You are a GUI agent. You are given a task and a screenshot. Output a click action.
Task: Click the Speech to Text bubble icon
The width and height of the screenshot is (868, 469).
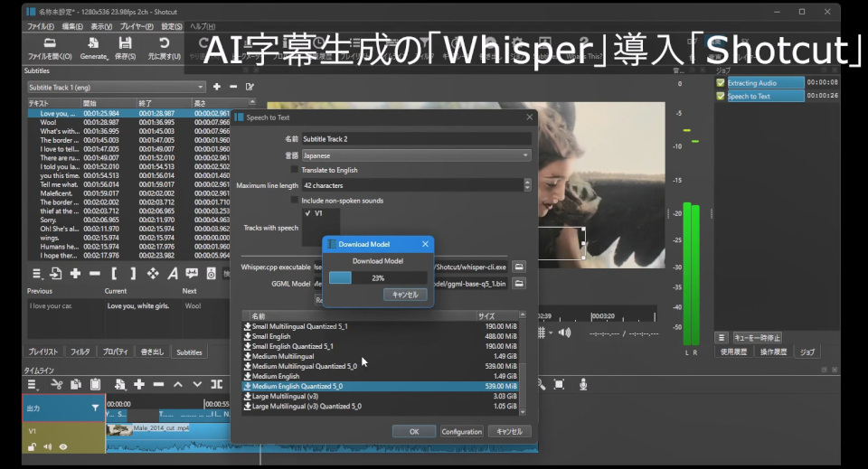click(192, 273)
